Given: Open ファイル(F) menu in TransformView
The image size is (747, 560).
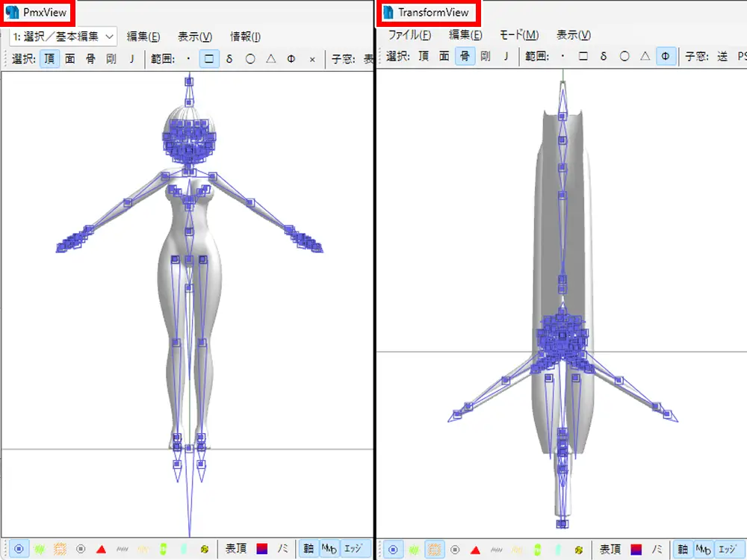Looking at the screenshot, I should (409, 35).
